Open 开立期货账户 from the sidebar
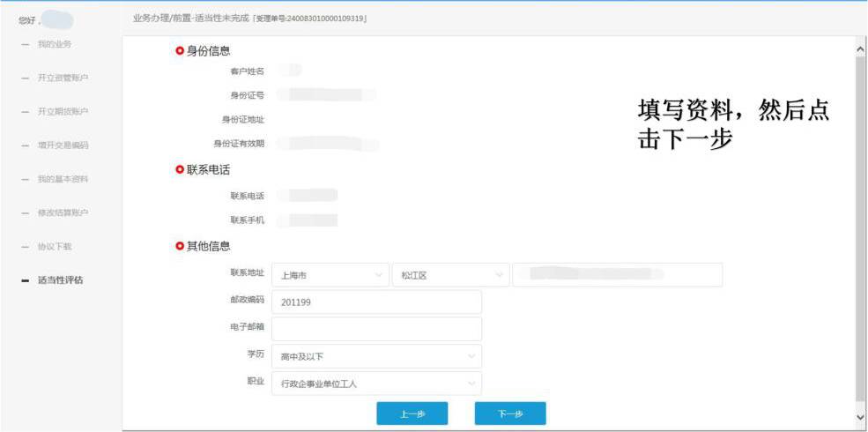 (62, 111)
